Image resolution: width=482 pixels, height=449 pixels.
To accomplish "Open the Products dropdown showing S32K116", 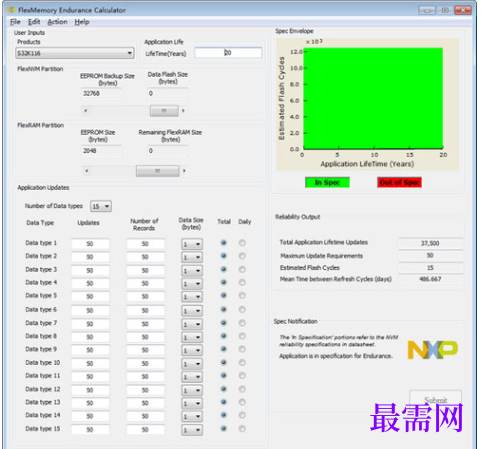I will tap(75, 53).
